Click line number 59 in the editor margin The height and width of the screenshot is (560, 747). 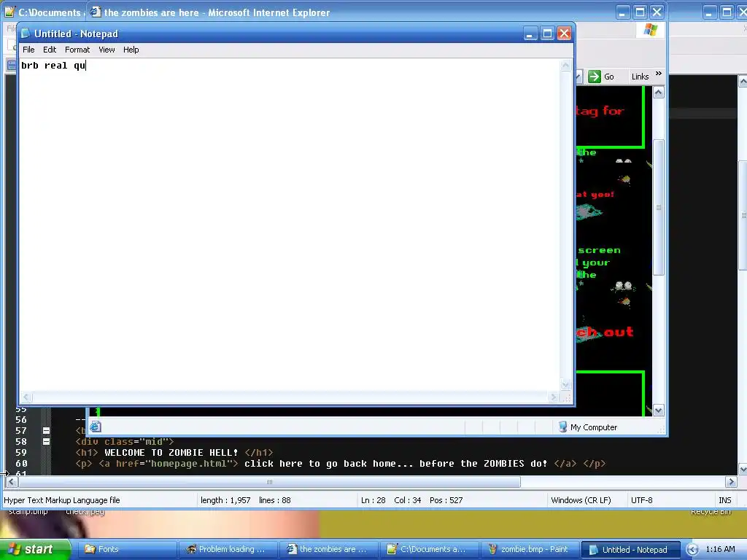21,452
